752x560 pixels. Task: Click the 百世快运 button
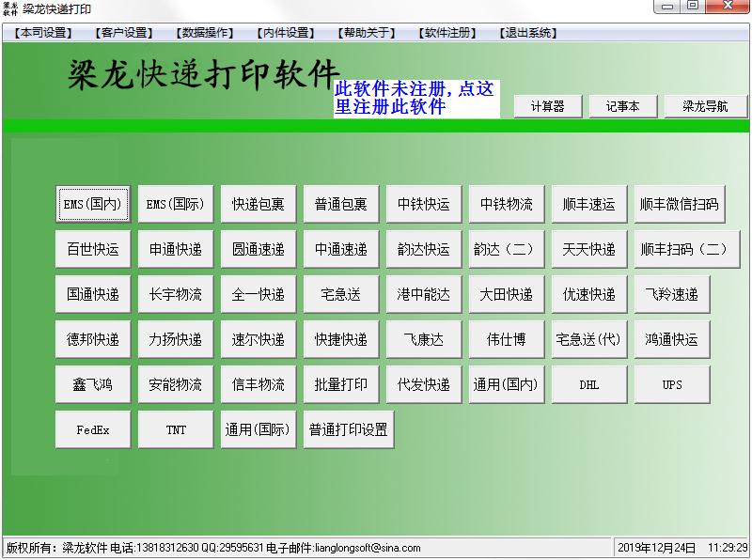[93, 249]
